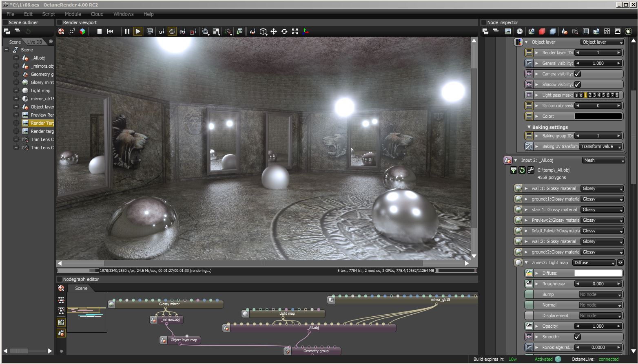The image size is (638, 364).
Task: Collapse the Scene root tree node
Action: tap(7, 50)
